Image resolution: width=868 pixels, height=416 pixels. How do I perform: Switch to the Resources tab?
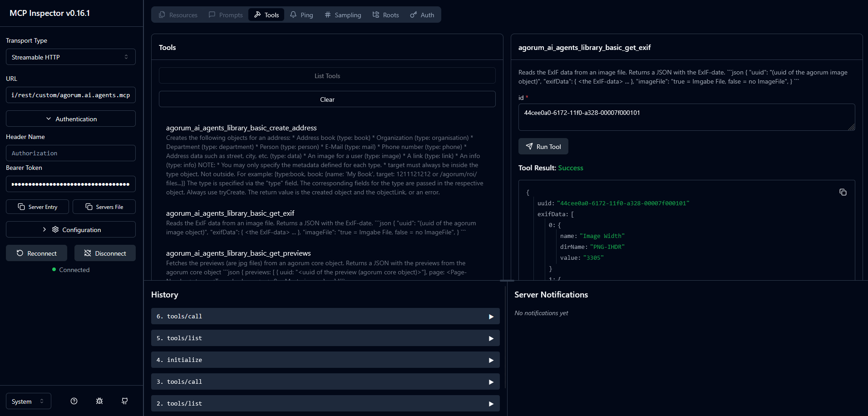[x=178, y=15]
